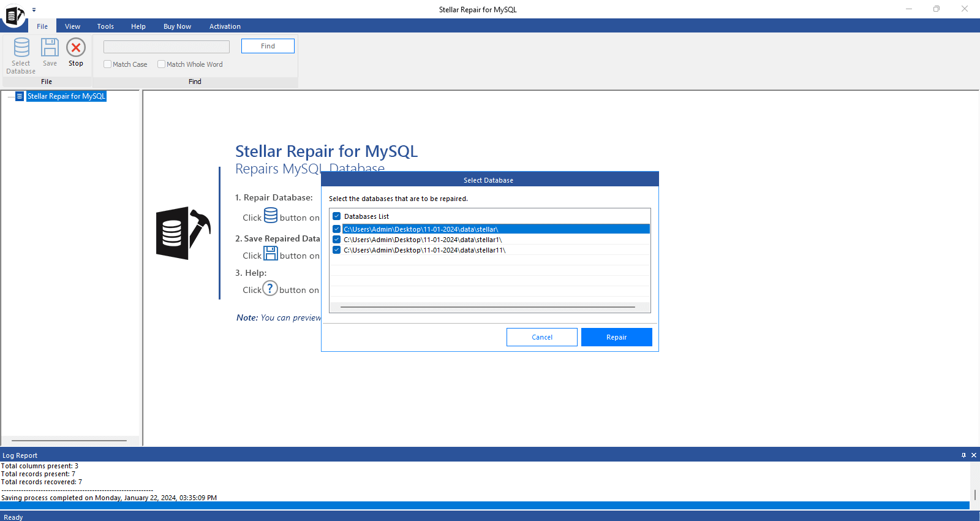Click the Cancel button in dialog
Image resolution: width=980 pixels, height=521 pixels.
click(x=542, y=337)
